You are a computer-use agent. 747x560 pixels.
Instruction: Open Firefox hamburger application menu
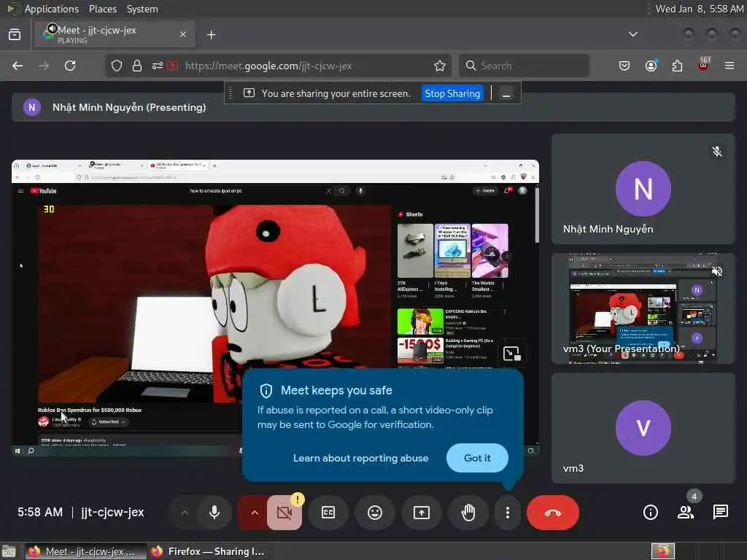point(729,66)
